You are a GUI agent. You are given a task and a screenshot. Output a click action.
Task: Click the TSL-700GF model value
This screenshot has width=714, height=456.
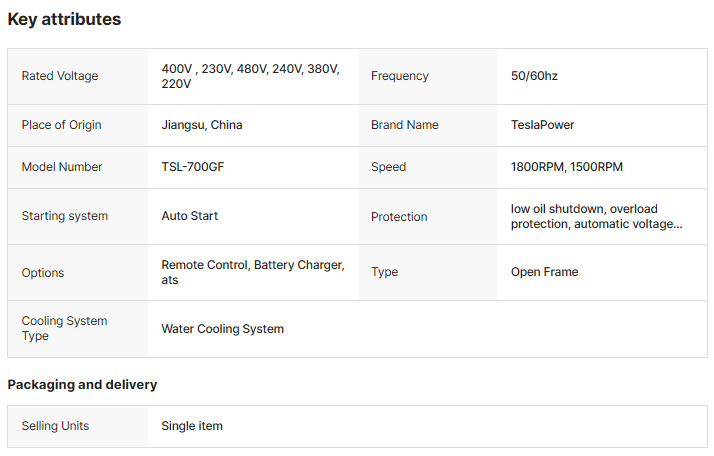[193, 167]
